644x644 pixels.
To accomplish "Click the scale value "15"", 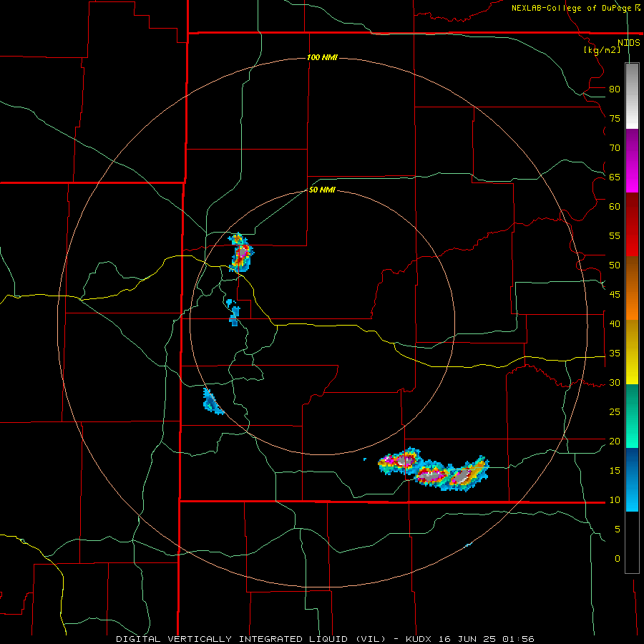I will click(x=615, y=471).
